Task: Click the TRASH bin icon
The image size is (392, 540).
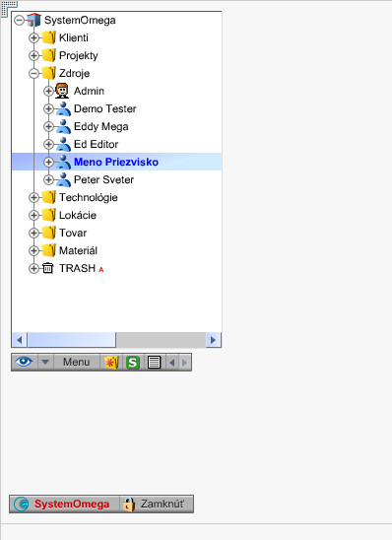Action: 48,268
